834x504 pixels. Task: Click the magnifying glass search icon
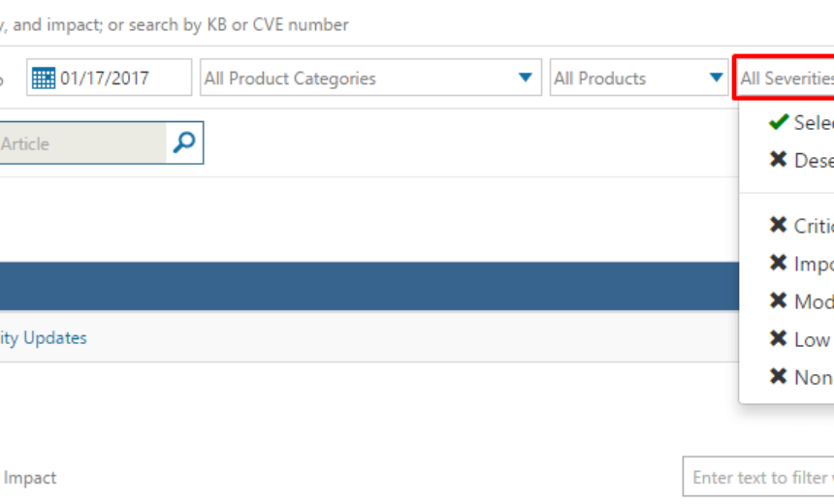point(184,142)
